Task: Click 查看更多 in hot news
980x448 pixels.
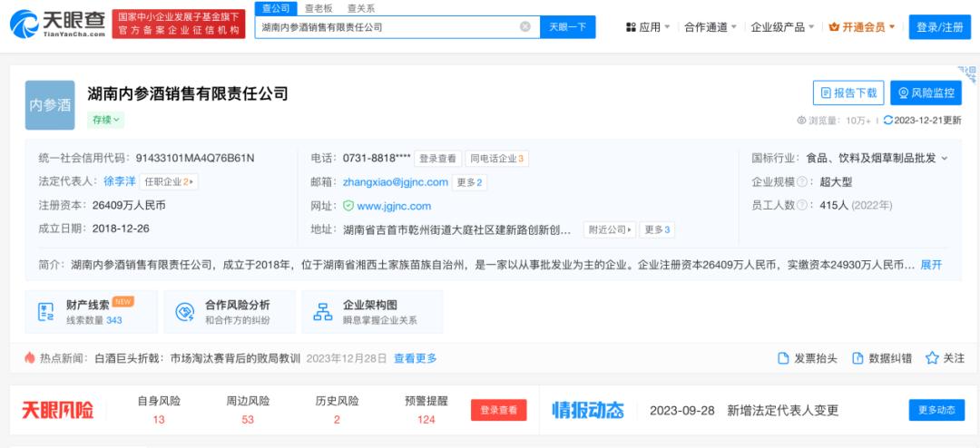Action: 415,358
